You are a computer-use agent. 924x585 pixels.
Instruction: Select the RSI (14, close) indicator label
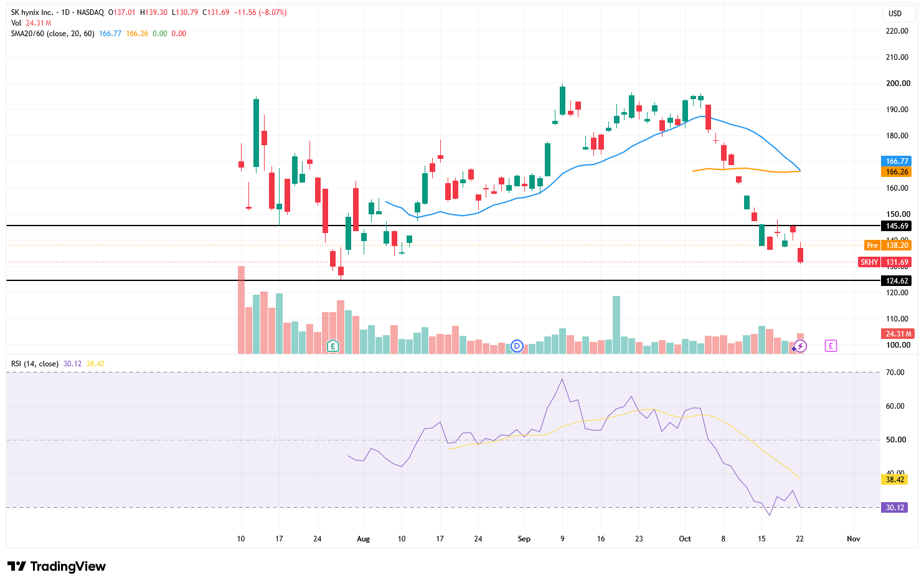(x=35, y=364)
